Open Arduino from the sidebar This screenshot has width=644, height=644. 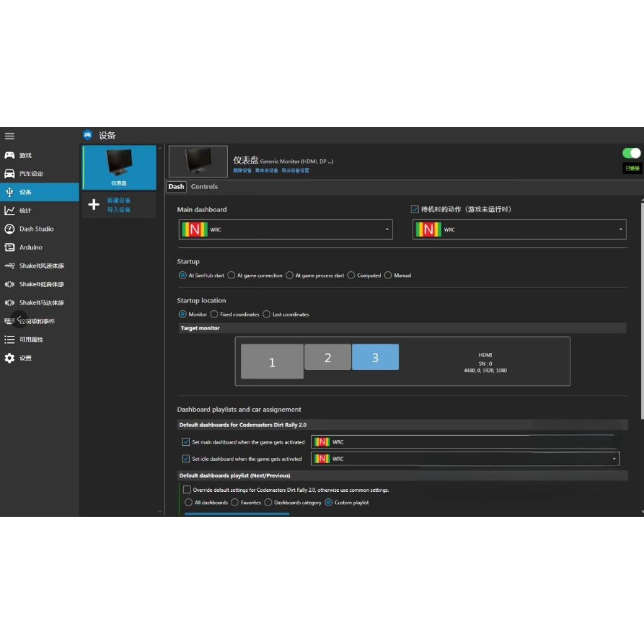31,247
